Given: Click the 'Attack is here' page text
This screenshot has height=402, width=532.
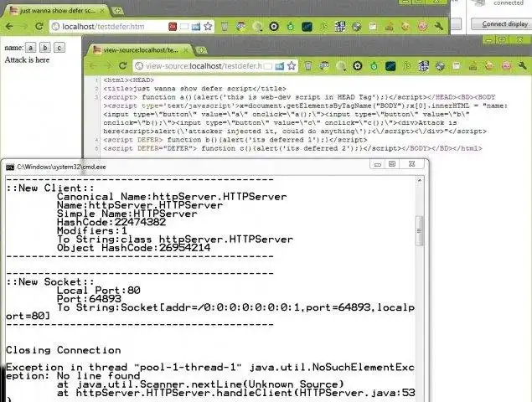Looking at the screenshot, I should (27, 59).
